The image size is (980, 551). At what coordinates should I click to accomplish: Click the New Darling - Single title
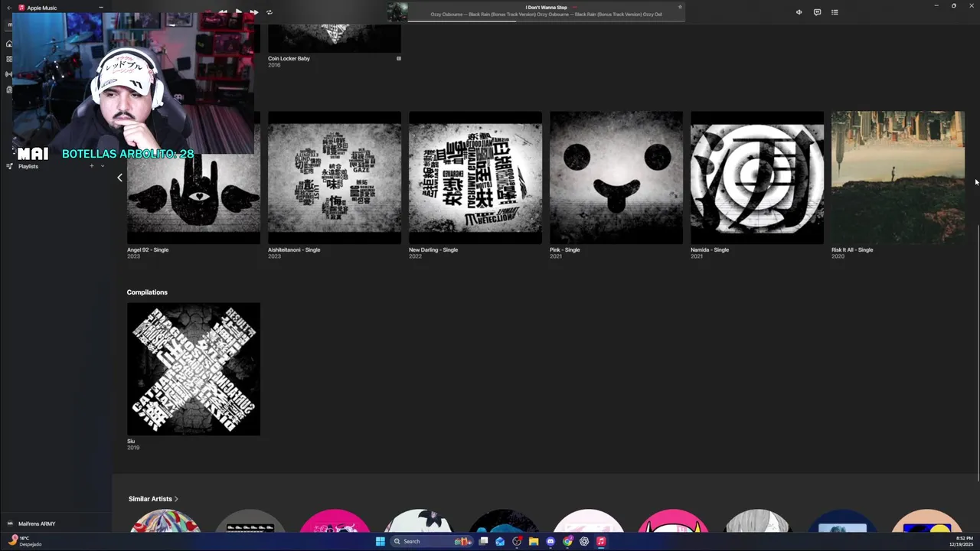point(433,249)
